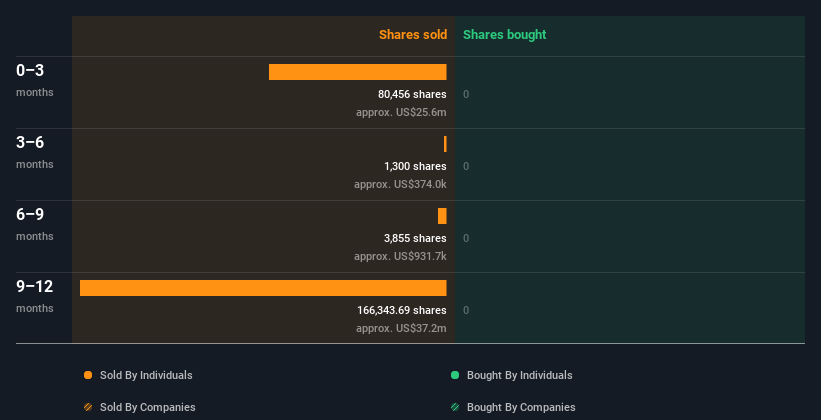Click the approx. US$931.7k value
The height and width of the screenshot is (420, 821).
click(x=400, y=256)
